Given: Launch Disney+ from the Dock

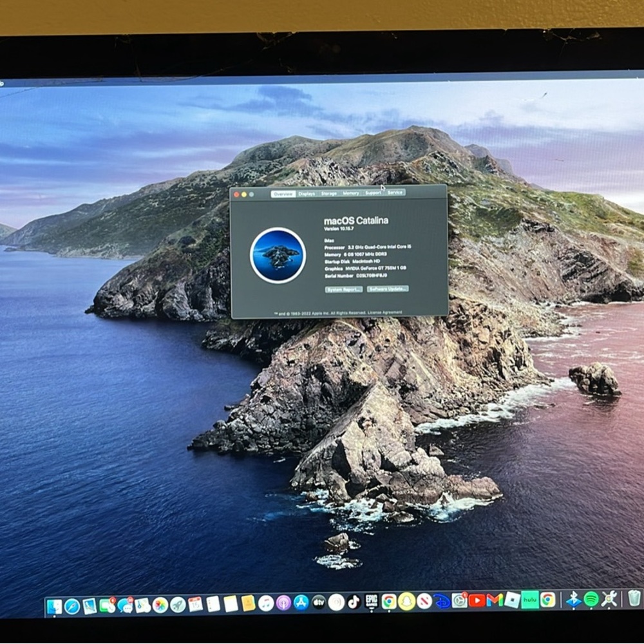Looking at the screenshot, I should click(442, 601).
